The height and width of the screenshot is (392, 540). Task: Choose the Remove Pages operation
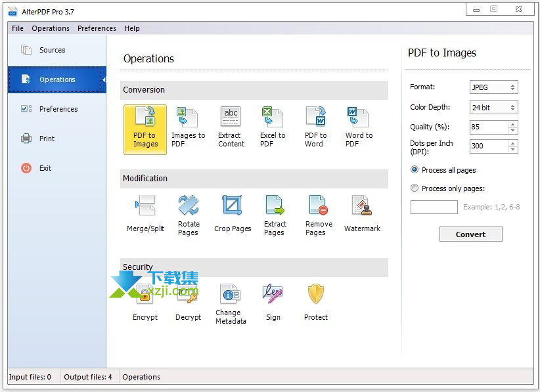tap(318, 214)
